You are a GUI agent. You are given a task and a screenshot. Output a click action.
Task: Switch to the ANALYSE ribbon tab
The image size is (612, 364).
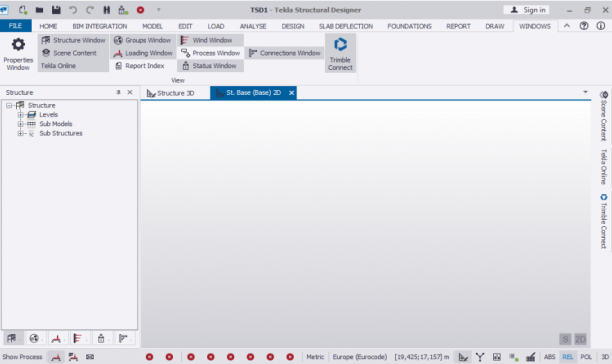click(253, 26)
